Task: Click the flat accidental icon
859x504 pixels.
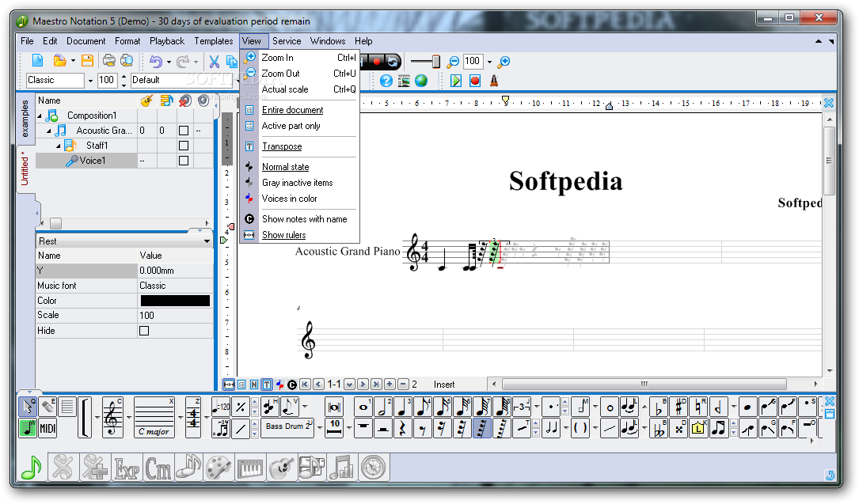Action: [659, 407]
